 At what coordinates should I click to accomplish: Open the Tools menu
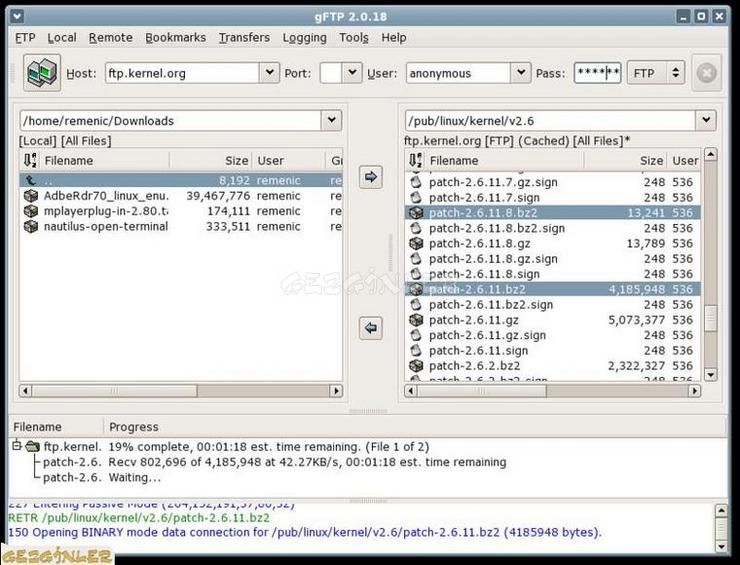coord(354,38)
